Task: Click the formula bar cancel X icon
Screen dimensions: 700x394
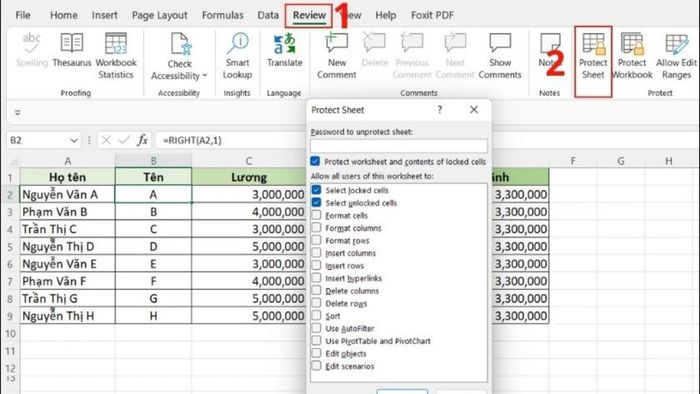Action: coord(106,140)
